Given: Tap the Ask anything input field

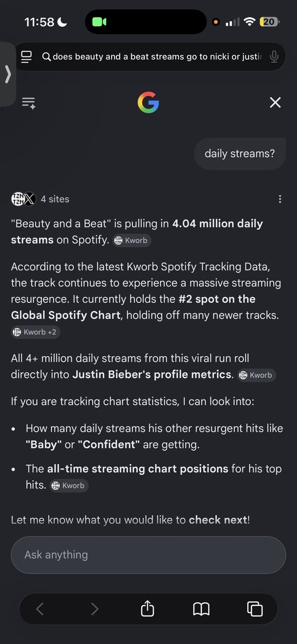Looking at the screenshot, I should click(x=148, y=555).
